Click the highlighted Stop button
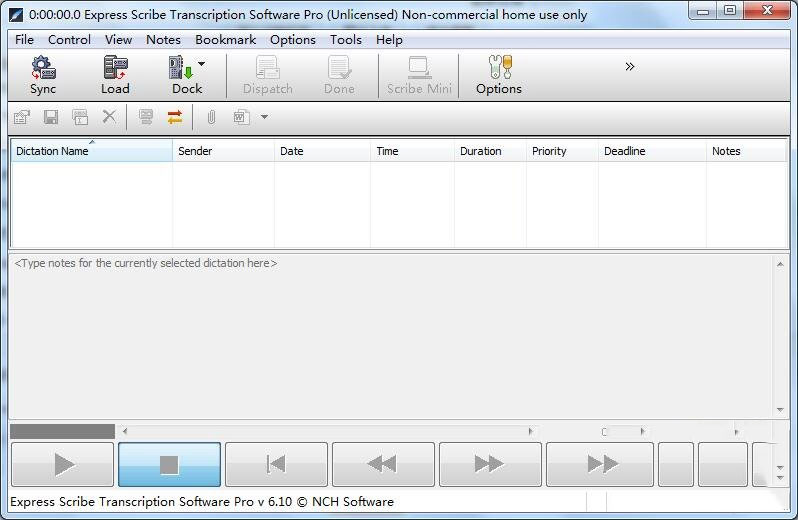This screenshot has width=798, height=520. pos(169,465)
